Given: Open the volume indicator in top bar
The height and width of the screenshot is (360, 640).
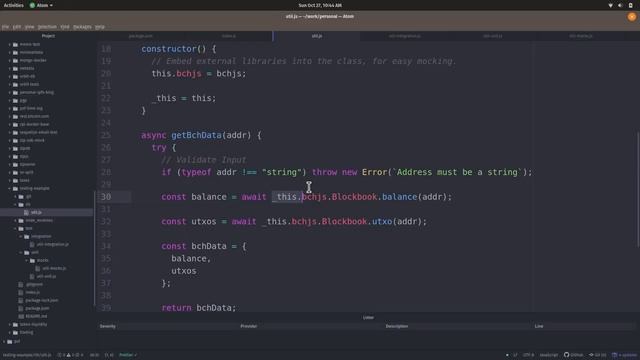Looking at the screenshot, I should click(620, 5).
